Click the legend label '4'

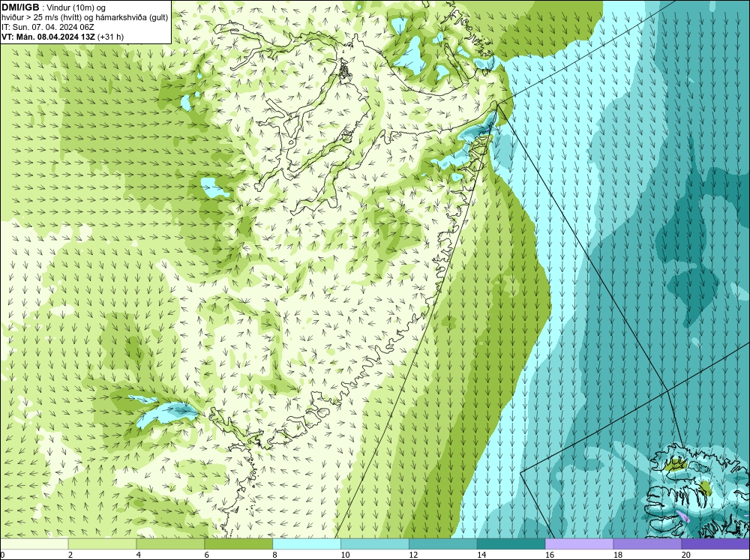[x=139, y=555]
